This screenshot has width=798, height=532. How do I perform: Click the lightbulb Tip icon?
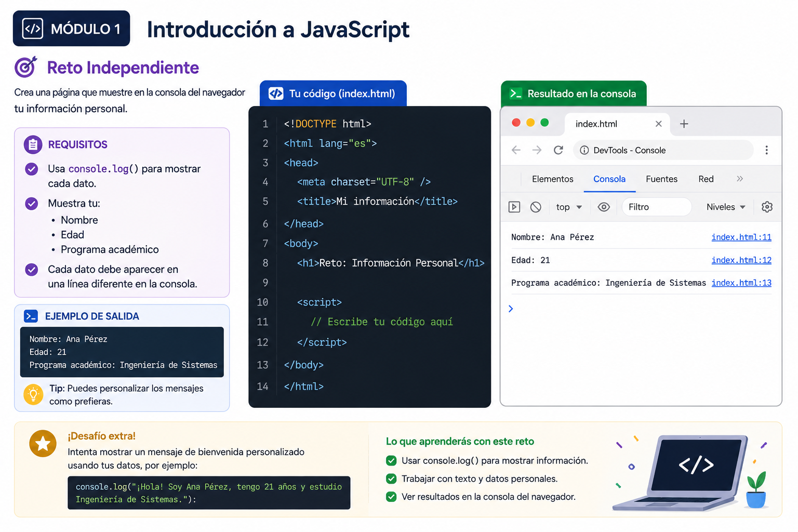[33, 394]
